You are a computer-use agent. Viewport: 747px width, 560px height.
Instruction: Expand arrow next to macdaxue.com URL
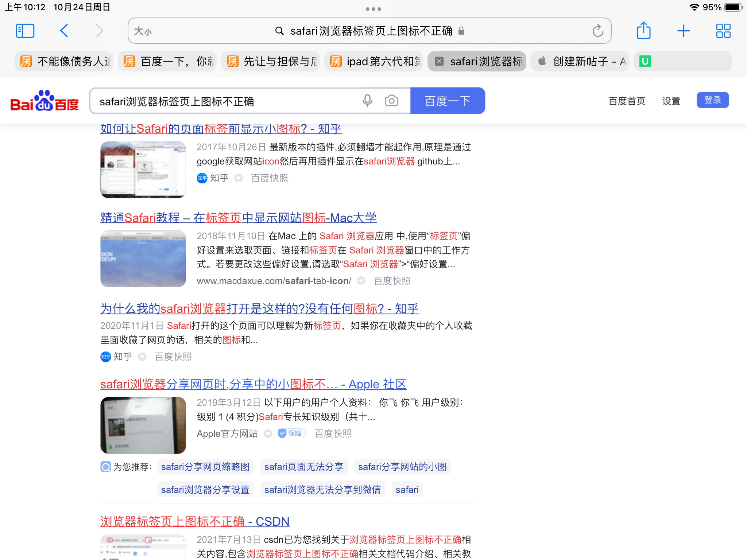pos(361,281)
